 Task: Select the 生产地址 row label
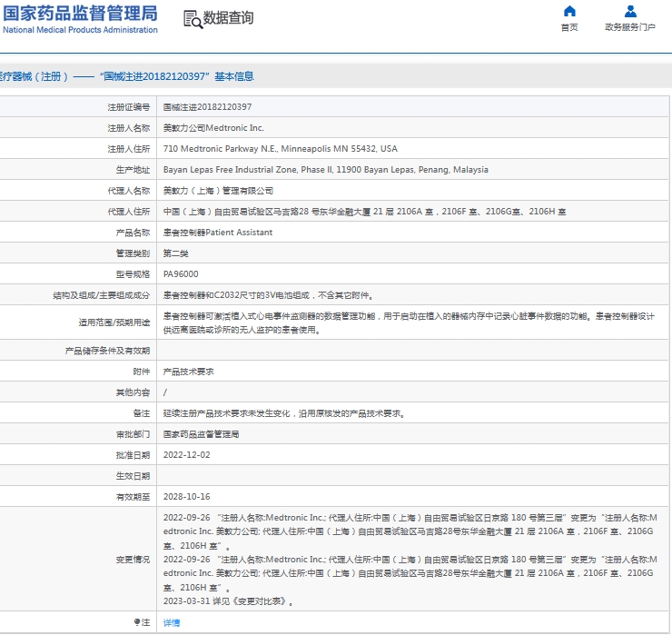[x=133, y=170]
